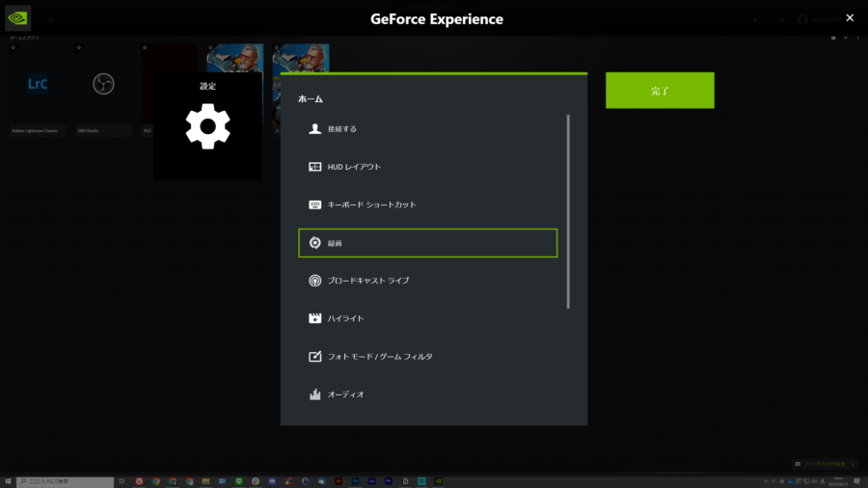
Task: Open the オーディオ settings entry
Action: point(427,394)
